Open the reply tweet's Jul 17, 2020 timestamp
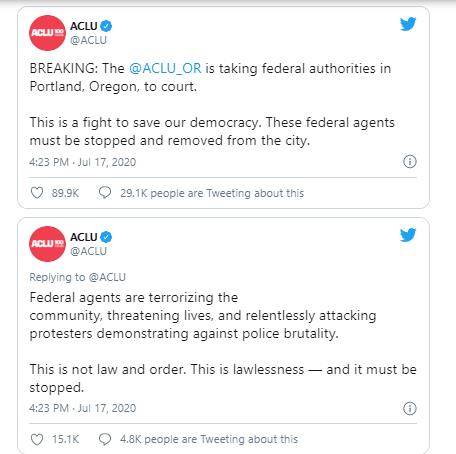Screen dimensions: 456x454 tap(107, 408)
